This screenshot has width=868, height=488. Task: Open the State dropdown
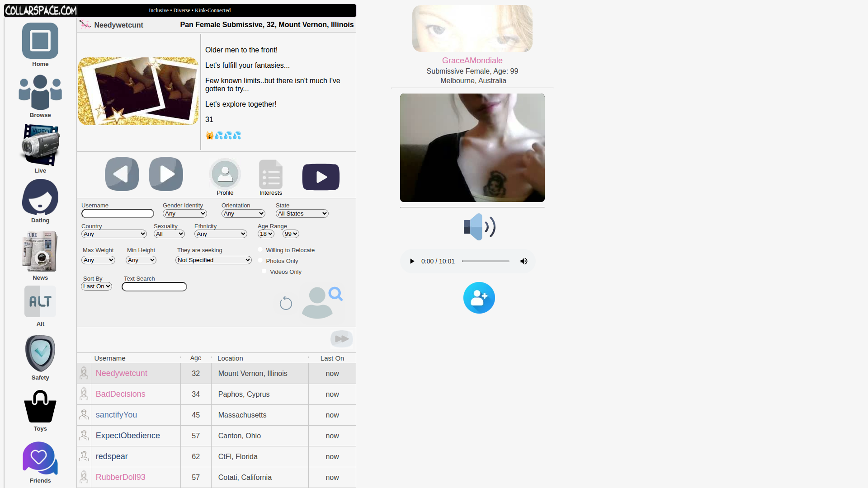[302, 214]
